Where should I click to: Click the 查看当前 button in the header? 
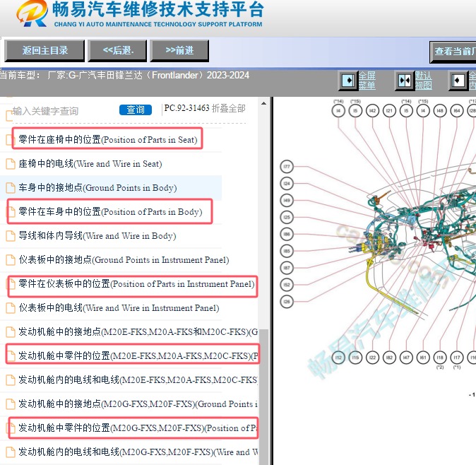pyautogui.click(x=453, y=52)
